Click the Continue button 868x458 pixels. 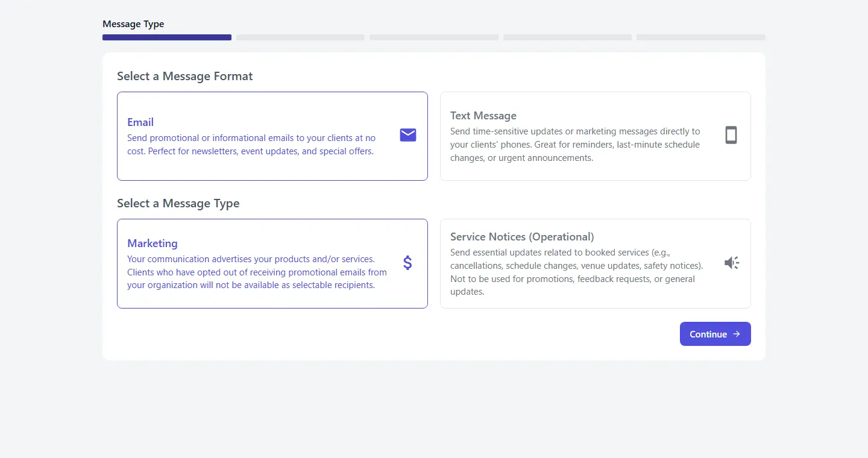click(715, 334)
